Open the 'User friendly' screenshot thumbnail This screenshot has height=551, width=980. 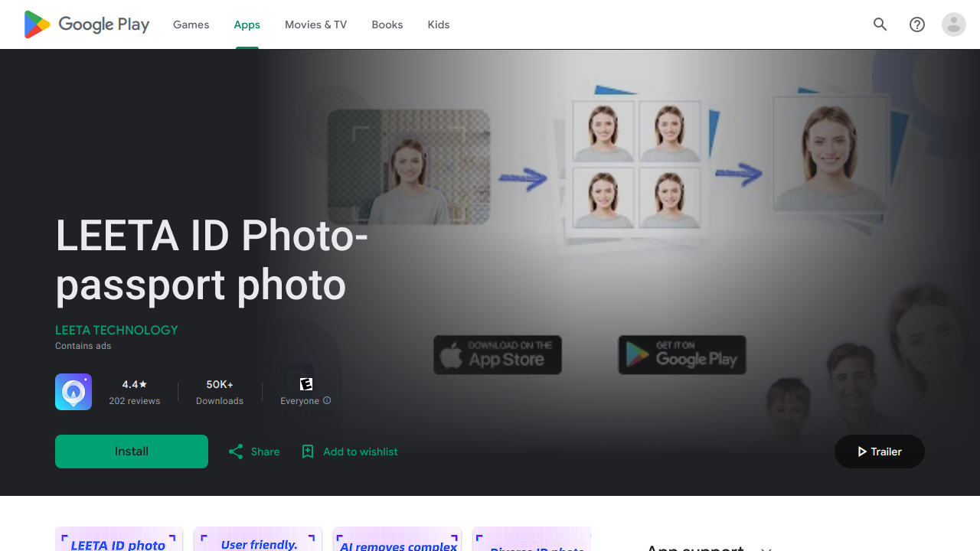[x=258, y=540]
